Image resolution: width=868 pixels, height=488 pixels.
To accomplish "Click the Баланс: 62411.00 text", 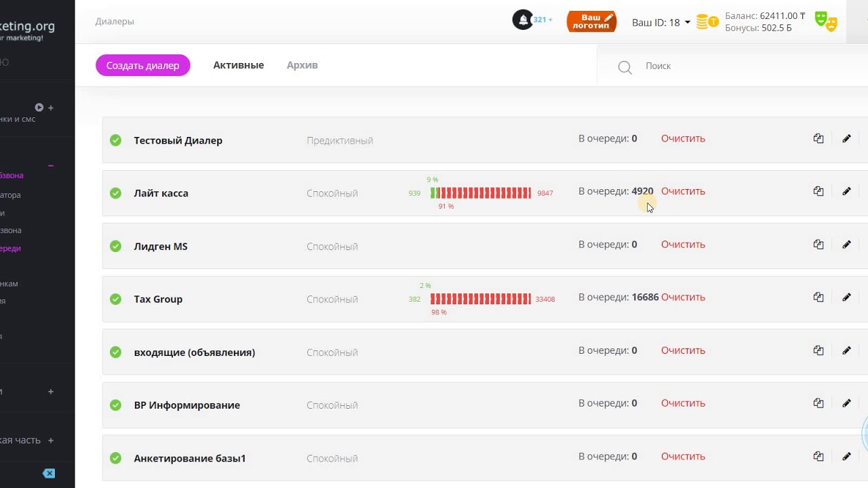I will pyautogui.click(x=765, y=16).
